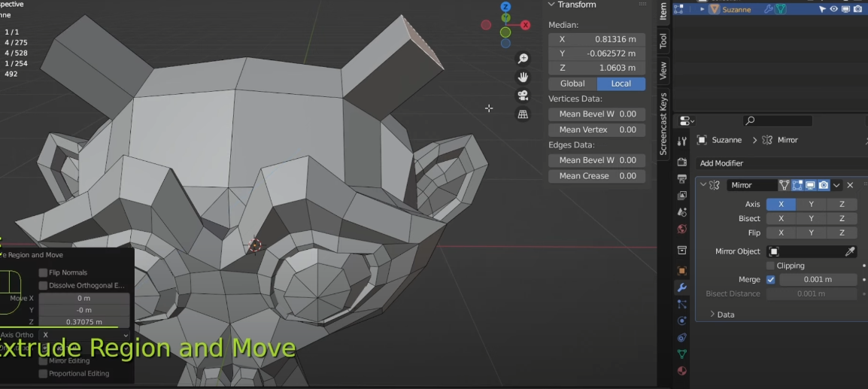Expand Suzanne in the outliner tree
Screen dimensions: 868x389
tap(703, 10)
